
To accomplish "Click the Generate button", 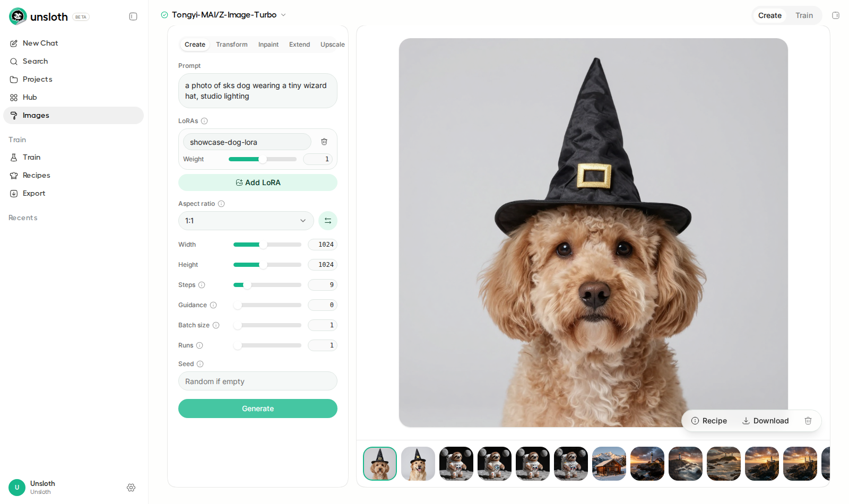I will coord(258,409).
